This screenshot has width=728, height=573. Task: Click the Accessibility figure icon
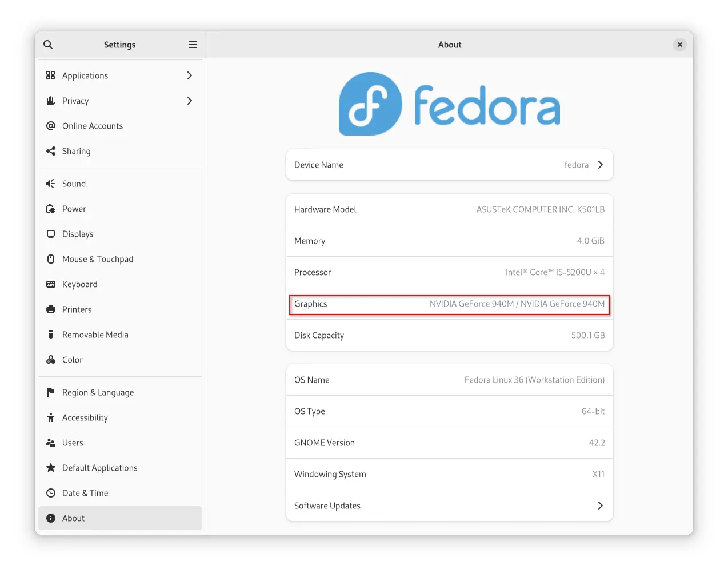tap(51, 417)
